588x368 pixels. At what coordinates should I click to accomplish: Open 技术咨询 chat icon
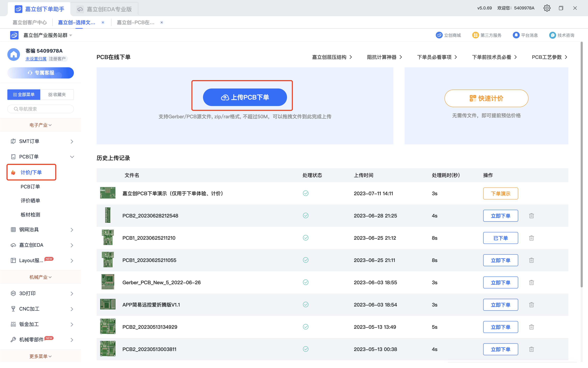point(552,35)
